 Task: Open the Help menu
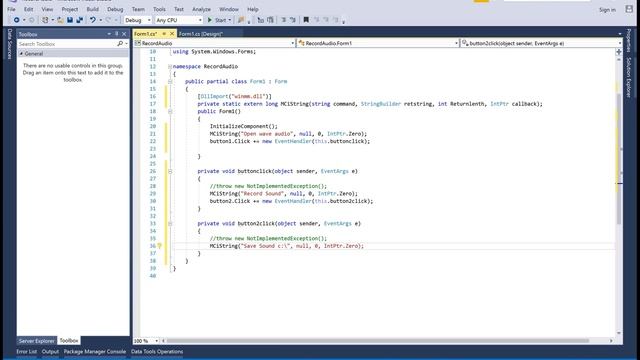pyautogui.click(x=253, y=9)
